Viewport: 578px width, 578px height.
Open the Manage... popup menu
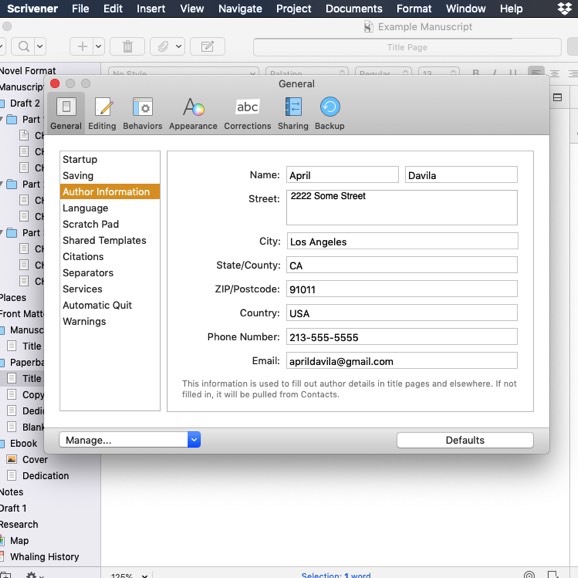130,440
